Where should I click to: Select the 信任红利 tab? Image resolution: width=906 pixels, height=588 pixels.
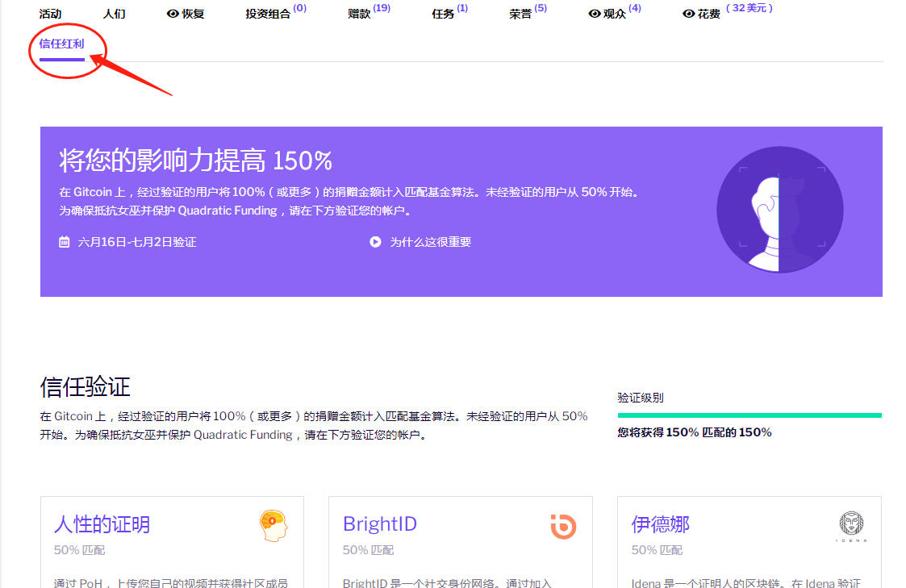tap(62, 44)
